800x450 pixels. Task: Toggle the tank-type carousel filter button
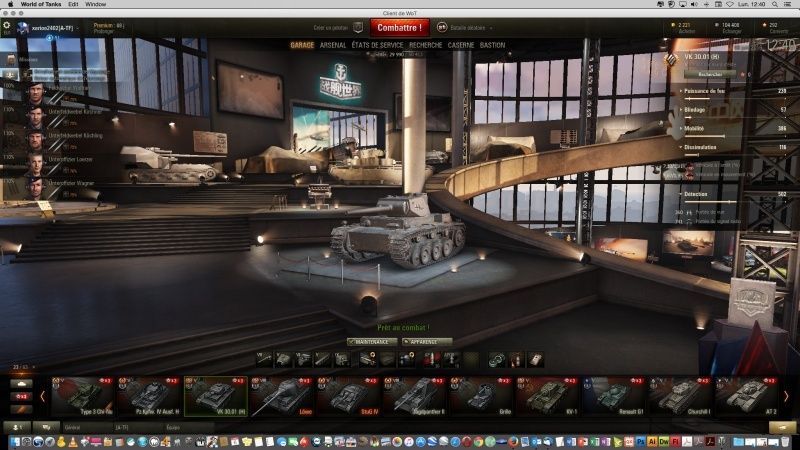coord(21,384)
